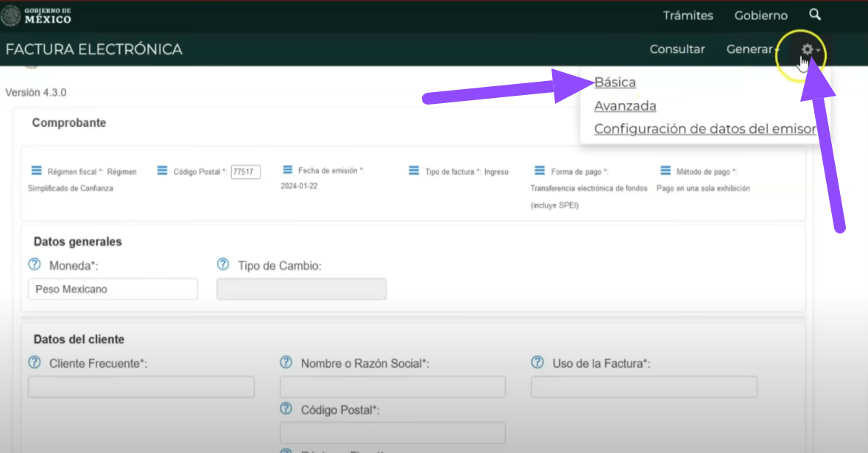Click the Código Postal field with 77517
This screenshot has height=453, width=868.
click(x=245, y=172)
